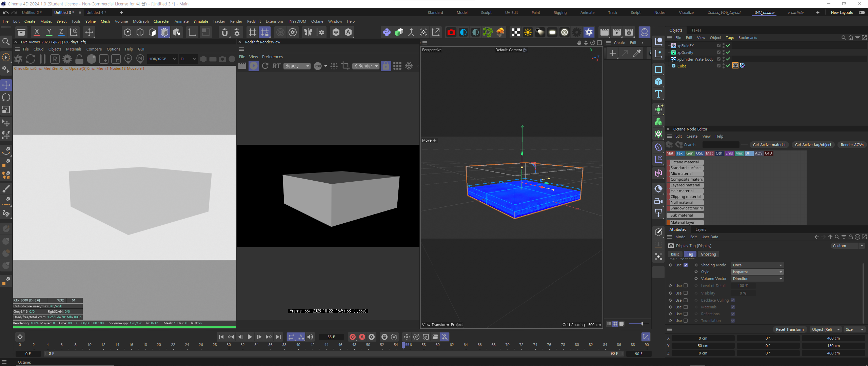Switch to Layers tab beside Attributes
Viewport: 868px width, 366px height.
coord(701,229)
